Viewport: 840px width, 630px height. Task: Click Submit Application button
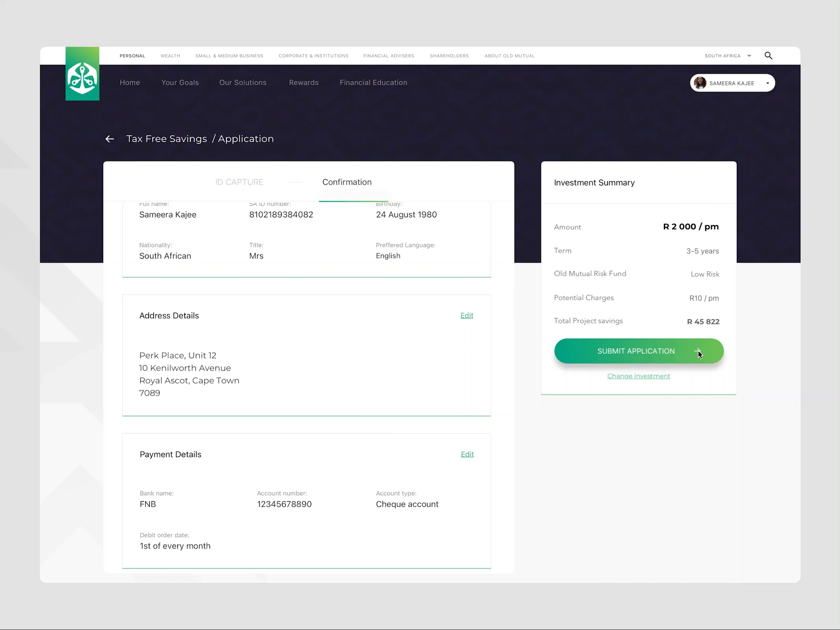point(639,351)
